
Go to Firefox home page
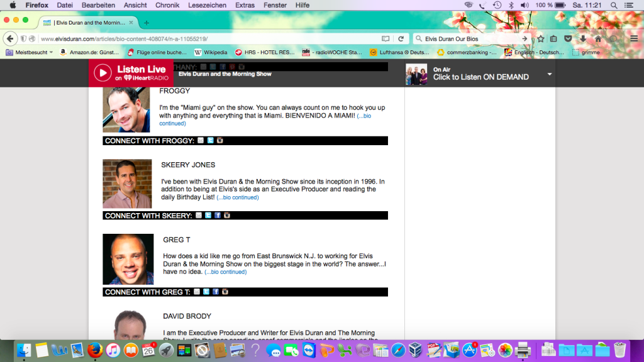(598, 38)
